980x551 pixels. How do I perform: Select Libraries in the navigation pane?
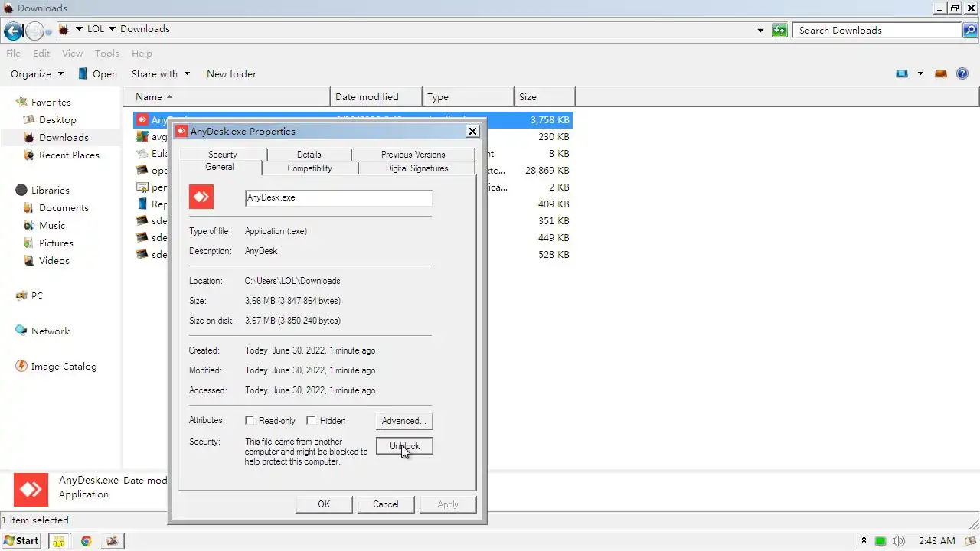(50, 190)
